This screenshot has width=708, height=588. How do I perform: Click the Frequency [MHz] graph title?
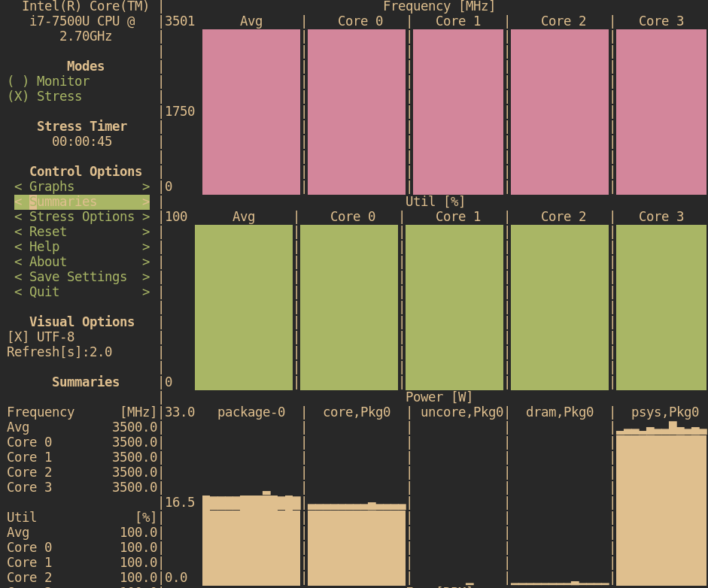[439, 6]
